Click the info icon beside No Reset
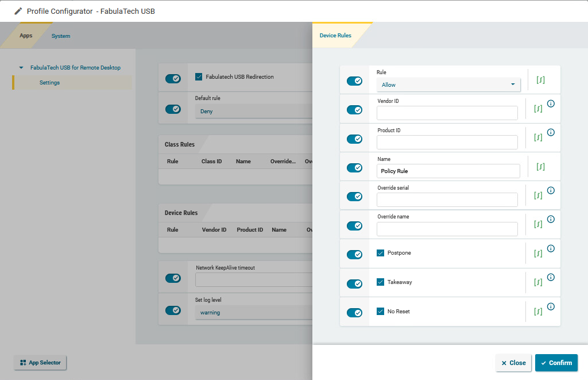Image resolution: width=588 pixels, height=380 pixels. coord(551,306)
